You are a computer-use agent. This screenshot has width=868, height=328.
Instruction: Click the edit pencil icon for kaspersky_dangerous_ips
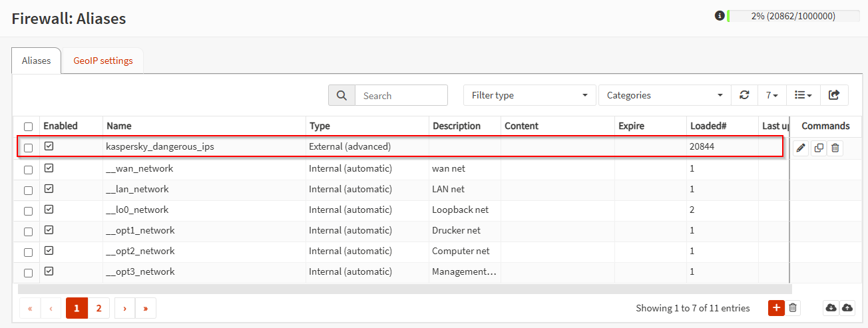tap(801, 148)
